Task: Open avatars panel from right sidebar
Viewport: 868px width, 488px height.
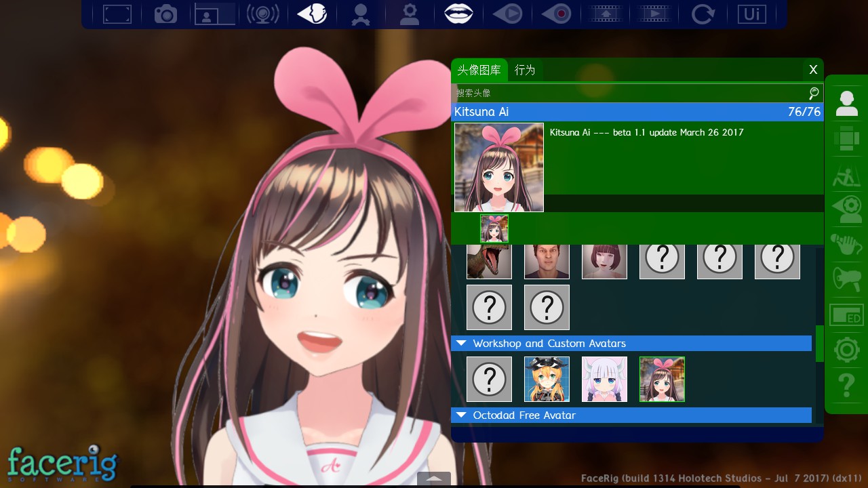Action: pyautogui.click(x=846, y=103)
